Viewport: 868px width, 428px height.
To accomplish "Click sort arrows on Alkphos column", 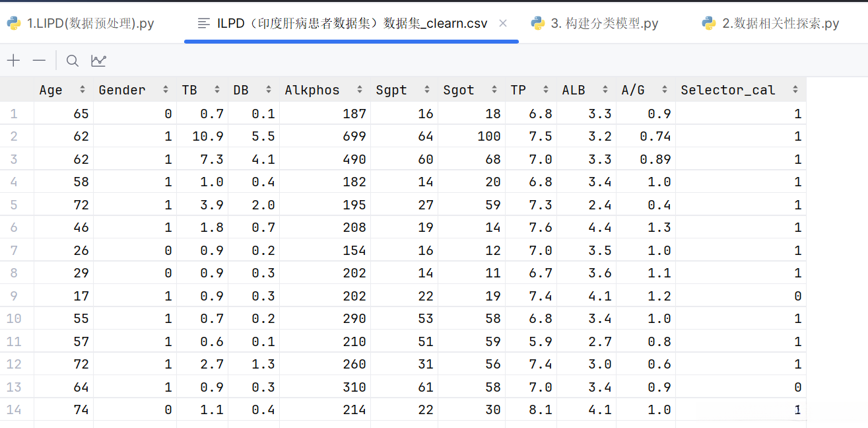I will click(360, 90).
